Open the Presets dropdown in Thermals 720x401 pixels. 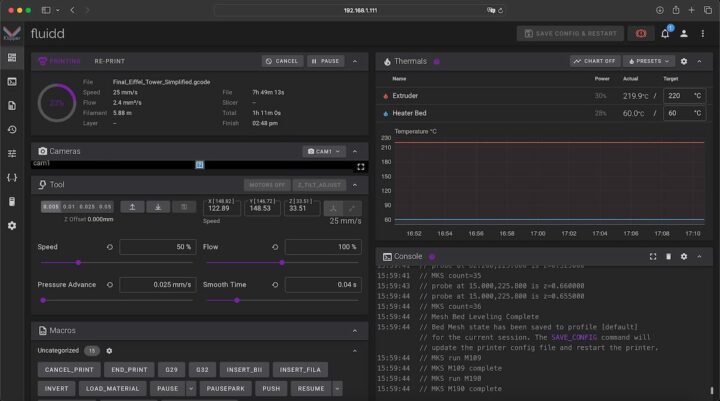point(648,61)
